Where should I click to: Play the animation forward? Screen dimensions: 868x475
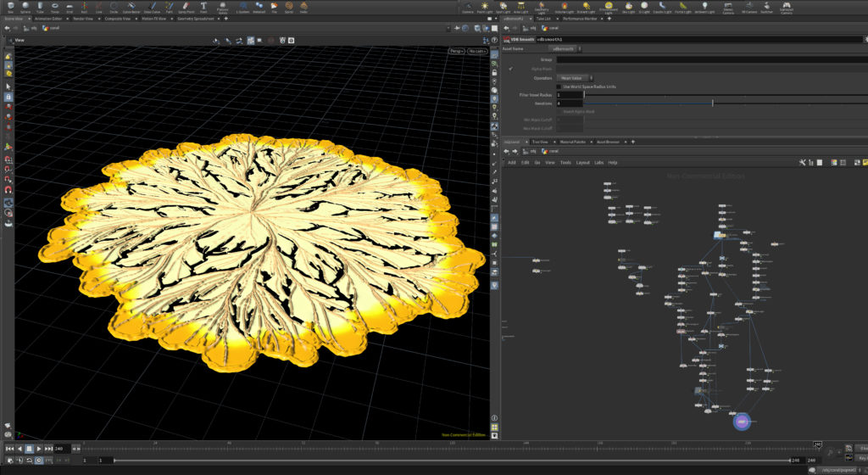pyautogui.click(x=39, y=449)
